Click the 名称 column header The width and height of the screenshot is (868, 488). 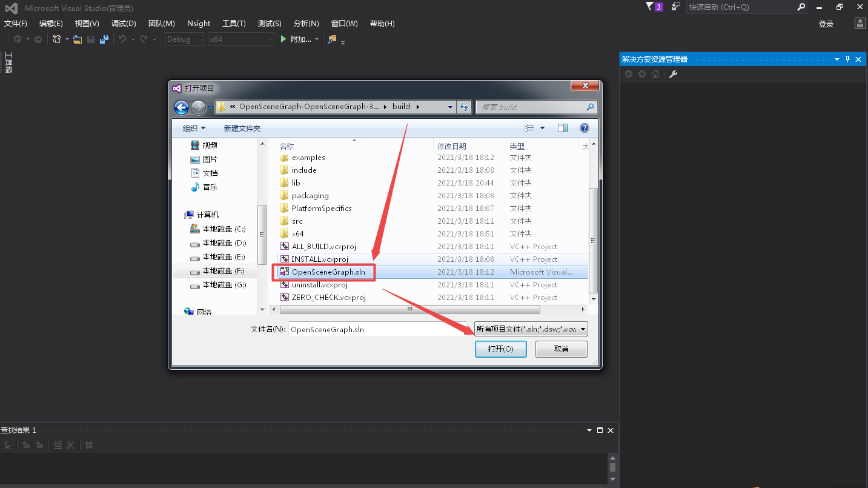tap(354, 146)
